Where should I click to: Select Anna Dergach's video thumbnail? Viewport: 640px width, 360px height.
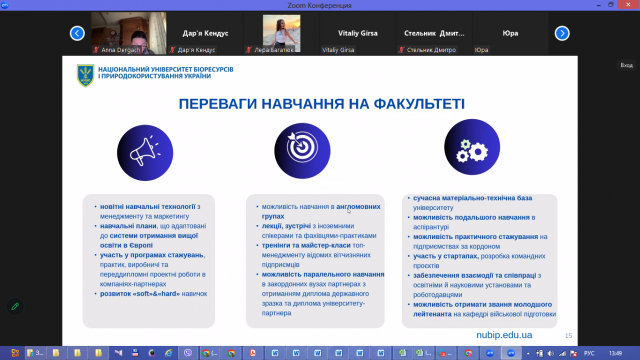[129, 33]
